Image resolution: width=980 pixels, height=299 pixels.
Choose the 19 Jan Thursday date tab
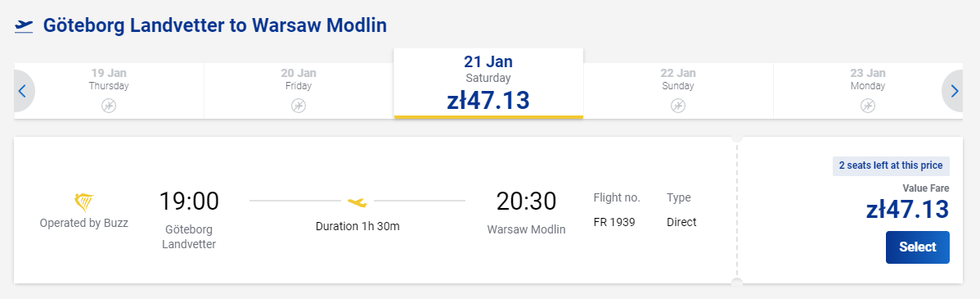[x=109, y=91]
